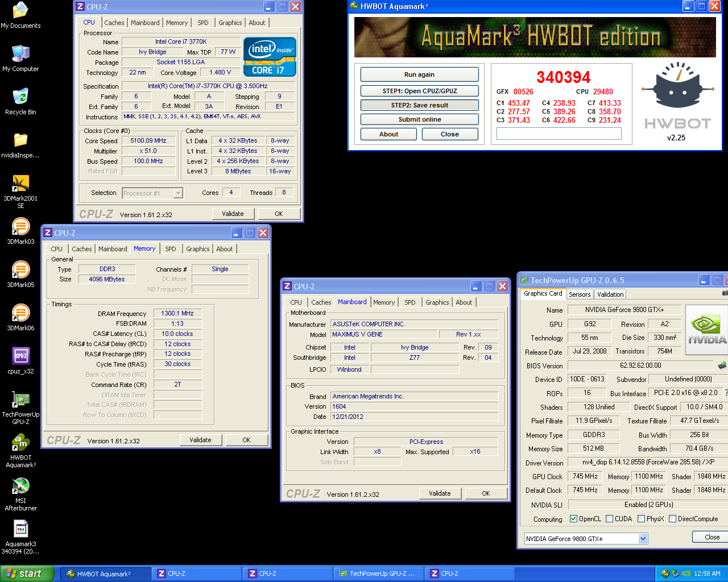Image resolution: width=728 pixels, height=582 pixels.
Task: Launch 3DMark03 desktop shortcut
Action: click(20, 231)
